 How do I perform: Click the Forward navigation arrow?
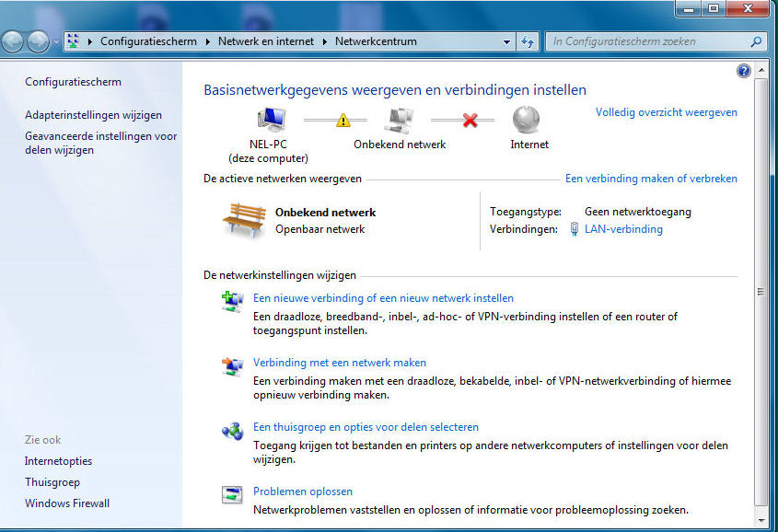coord(38,41)
